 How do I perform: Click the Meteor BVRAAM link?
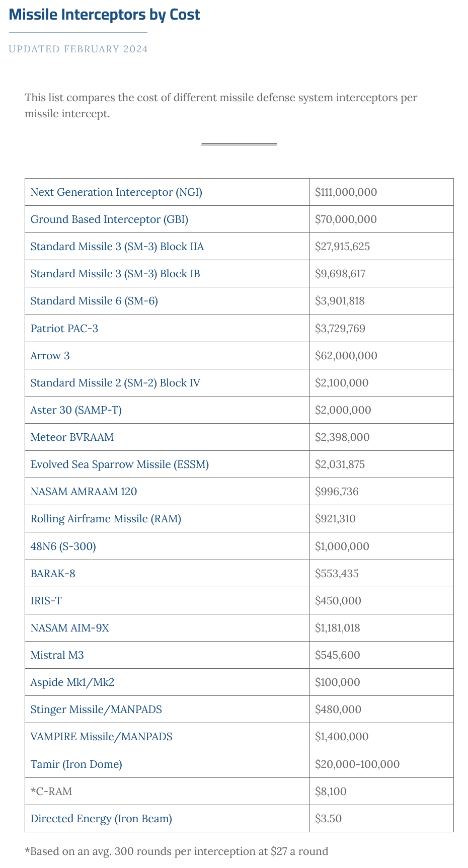(x=72, y=437)
